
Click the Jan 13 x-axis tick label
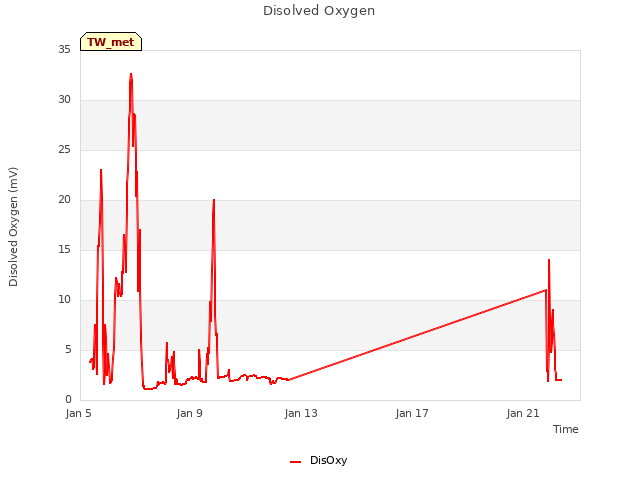point(301,413)
